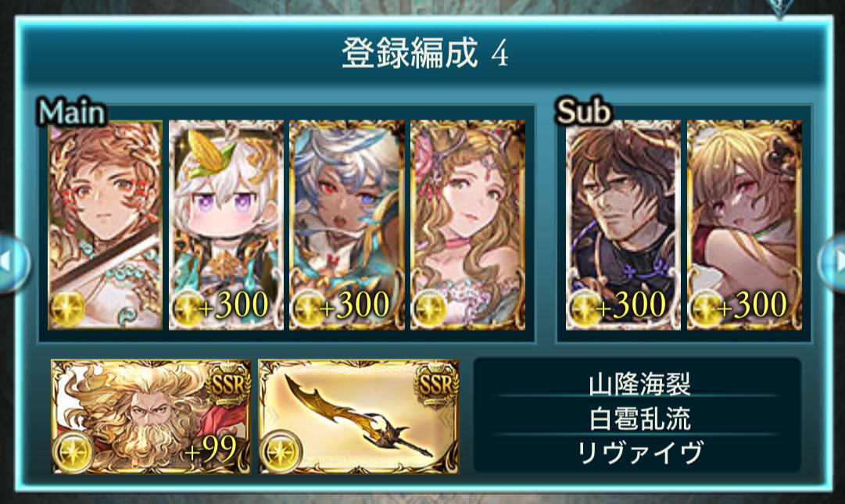Open the dark-haired man sub card

[623, 224]
